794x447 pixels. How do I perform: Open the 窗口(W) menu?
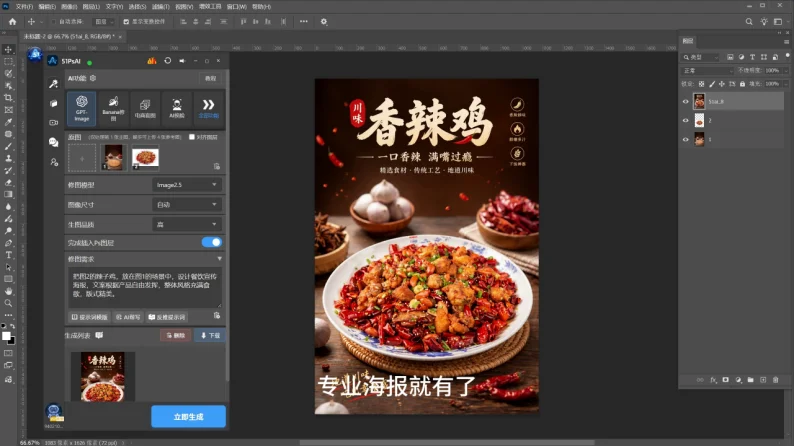coord(236,7)
